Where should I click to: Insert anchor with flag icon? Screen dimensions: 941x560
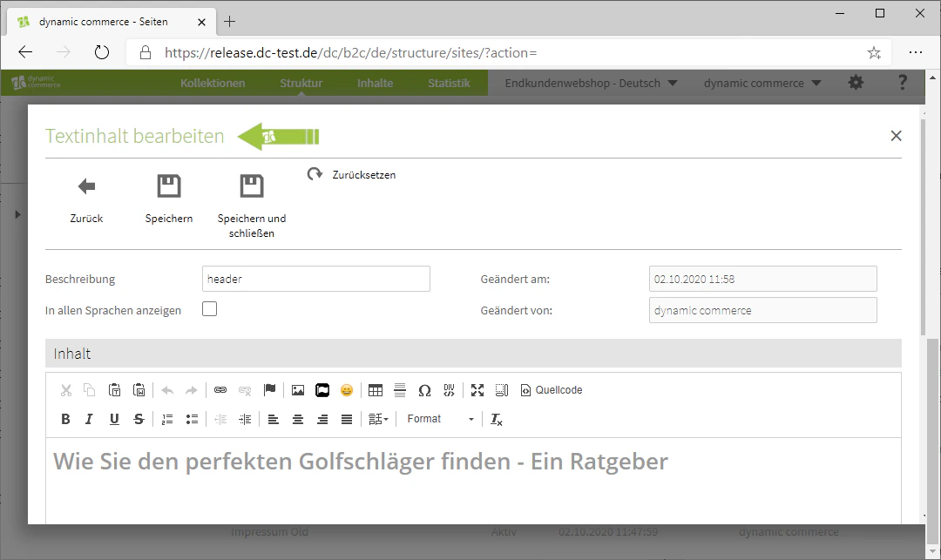tap(269, 390)
